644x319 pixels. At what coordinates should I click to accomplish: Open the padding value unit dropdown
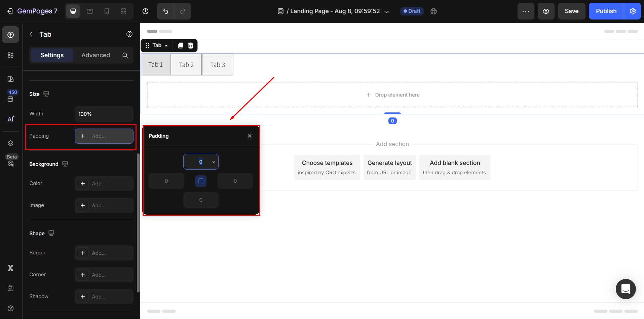[x=213, y=162]
